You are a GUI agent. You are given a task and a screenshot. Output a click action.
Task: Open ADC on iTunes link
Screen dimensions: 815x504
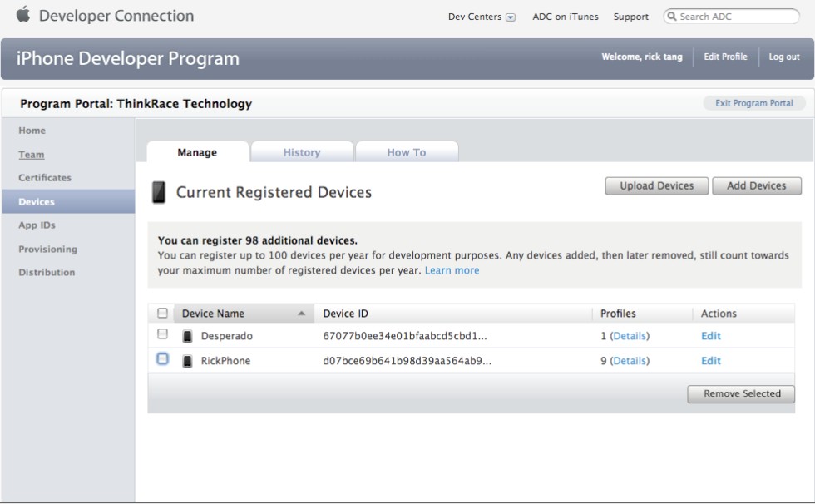pos(566,17)
